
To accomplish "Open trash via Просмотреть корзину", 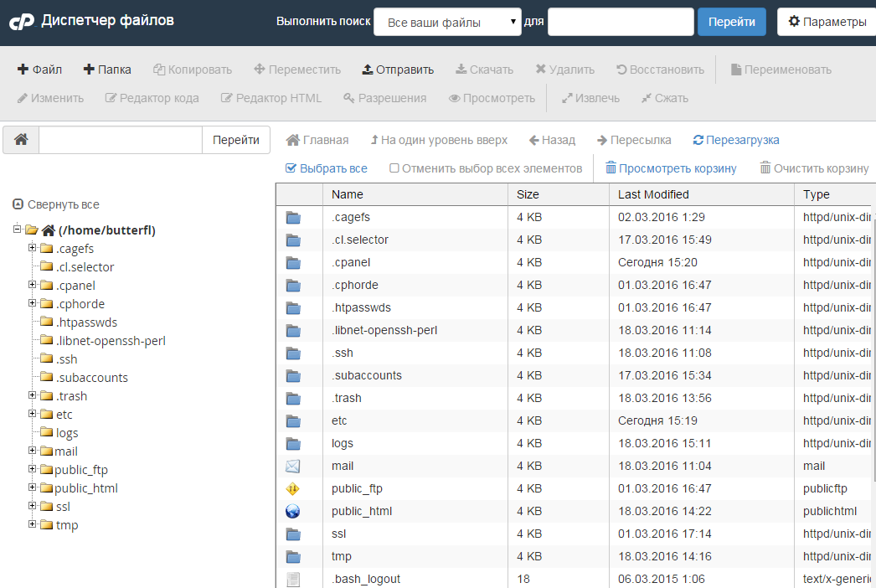I will pyautogui.click(x=671, y=168).
